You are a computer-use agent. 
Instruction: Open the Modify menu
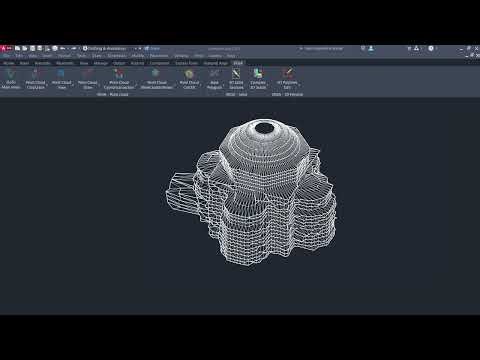[x=138, y=56]
